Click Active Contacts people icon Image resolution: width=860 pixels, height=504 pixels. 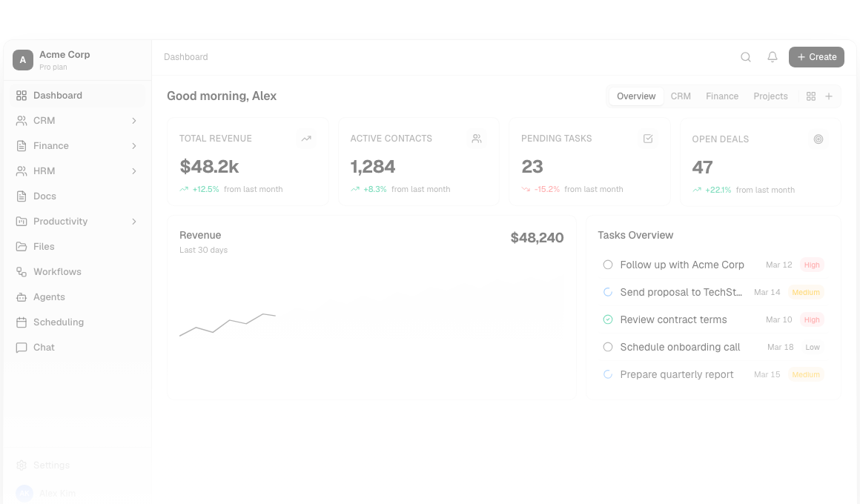[x=477, y=139]
